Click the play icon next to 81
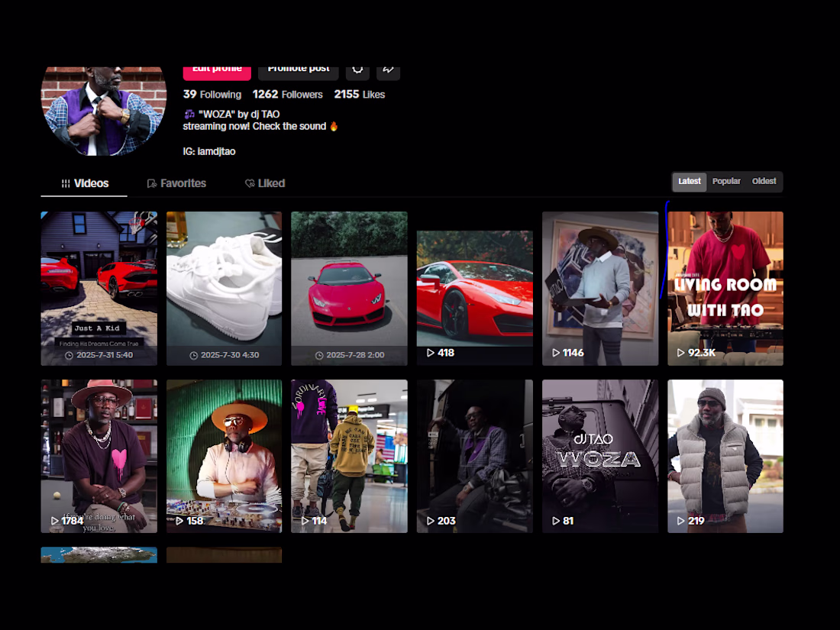Viewport: 840px width, 630px height. pyautogui.click(x=556, y=521)
